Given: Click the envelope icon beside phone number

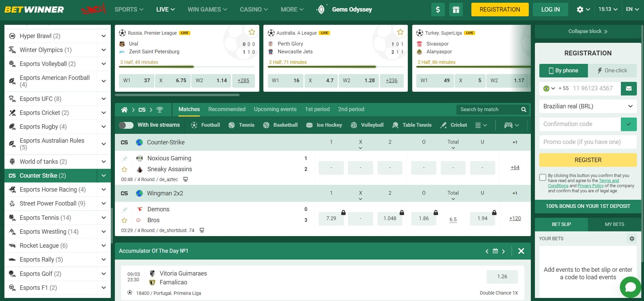Looking at the screenshot, I should point(629,88).
